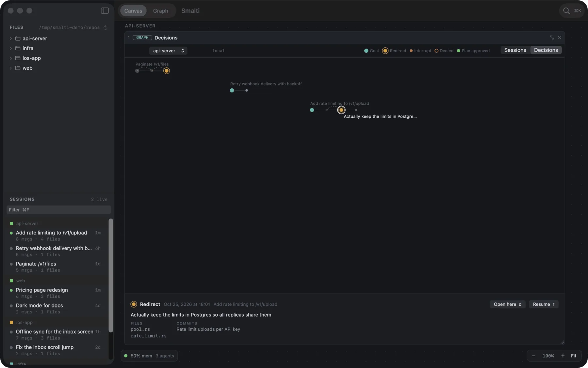Image resolution: width=588 pixels, height=368 pixels.
Task: Show the Sessions view
Action: (x=515, y=50)
